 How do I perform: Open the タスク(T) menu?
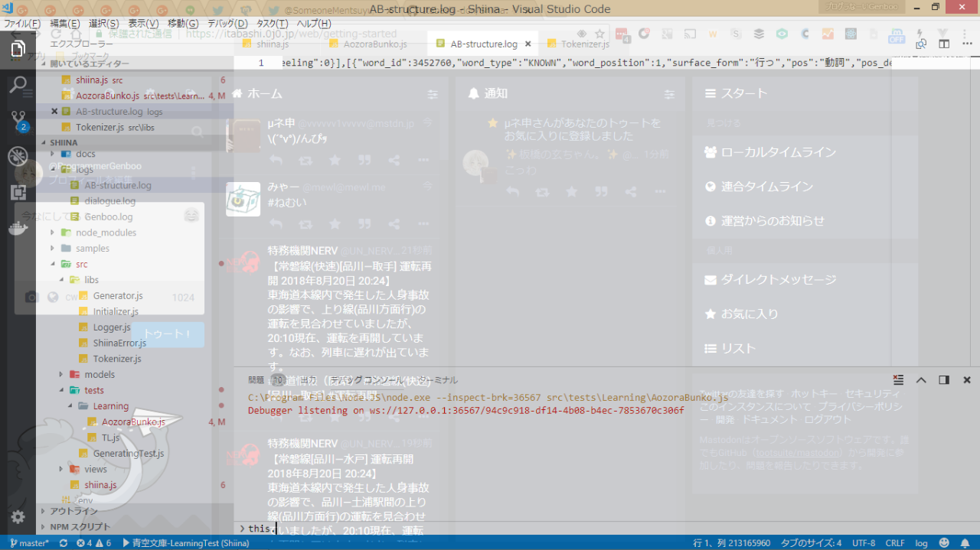click(x=273, y=24)
